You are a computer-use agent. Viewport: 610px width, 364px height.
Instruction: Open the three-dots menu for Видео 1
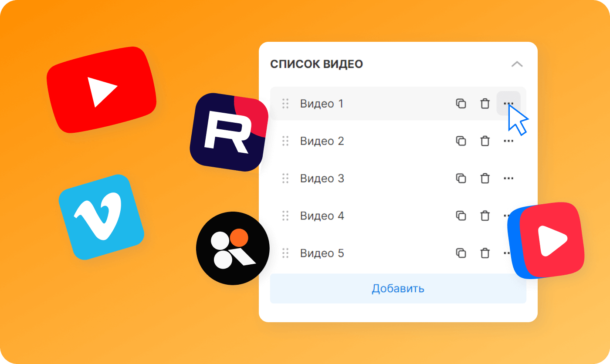point(508,104)
